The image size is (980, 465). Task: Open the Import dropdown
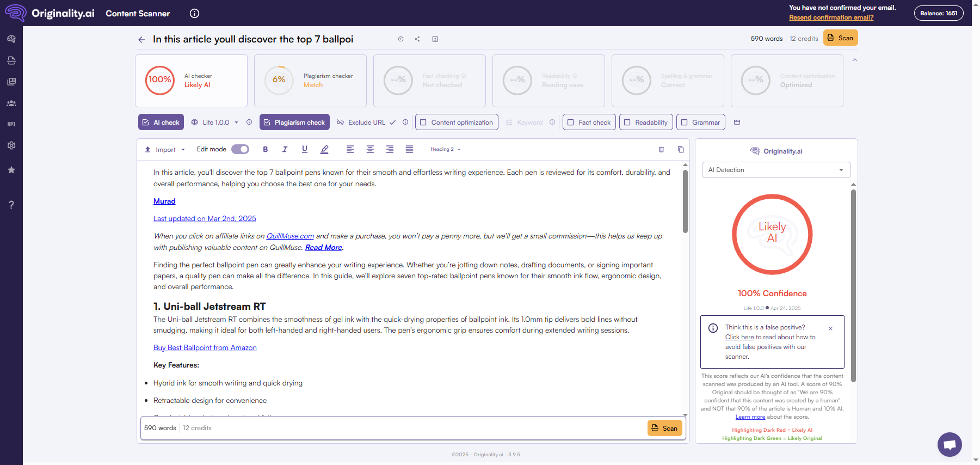click(165, 150)
